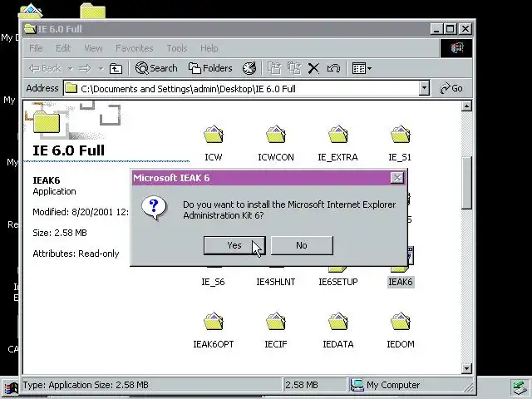Confirm installation with the Yes button
Screen dimensions: 532x399
click(x=234, y=245)
